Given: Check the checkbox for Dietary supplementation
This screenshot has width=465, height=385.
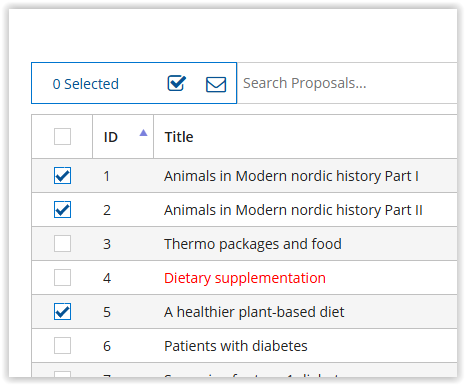Looking at the screenshot, I should [x=62, y=278].
